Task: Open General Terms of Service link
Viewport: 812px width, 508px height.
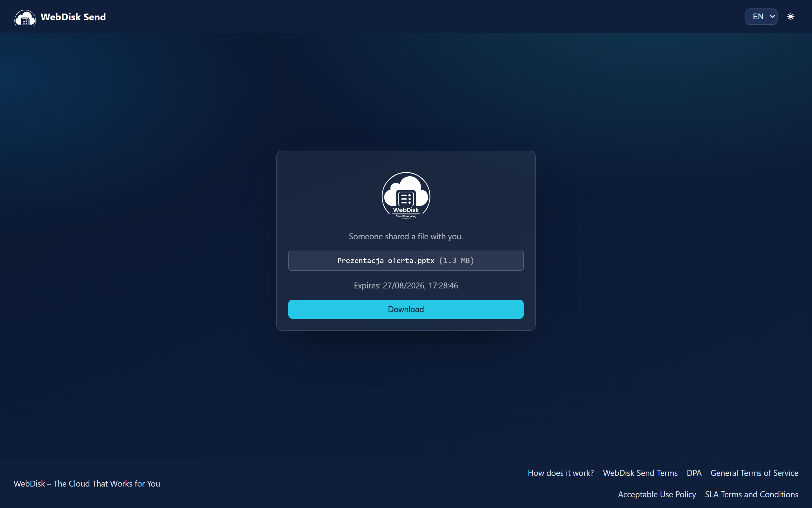Action: point(754,473)
